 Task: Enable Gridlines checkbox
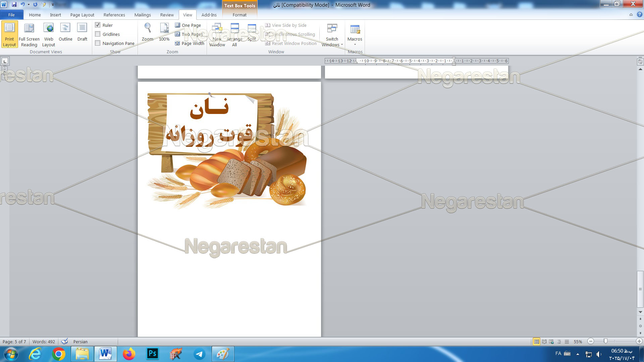98,34
